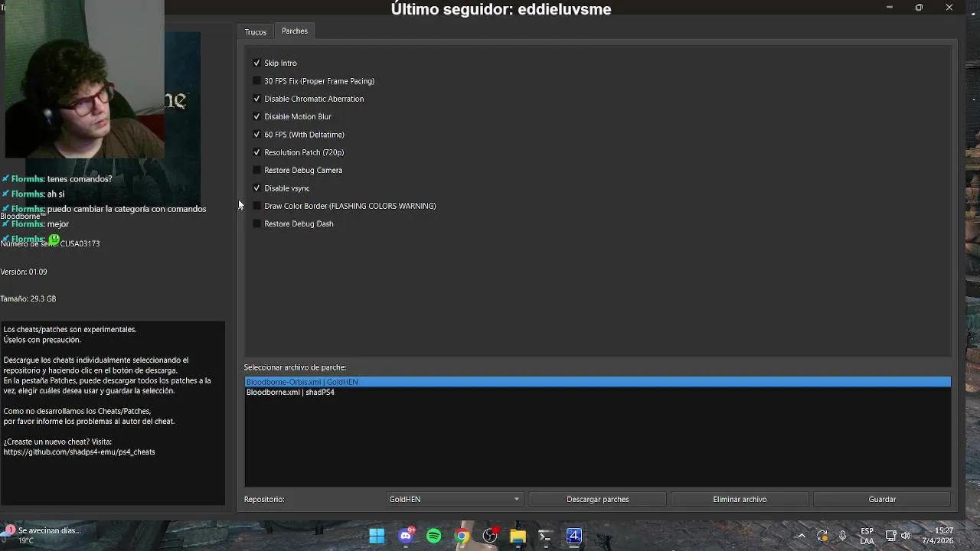Toggle 60 FPS (With Deltatime) checkbox
Viewport: 980px width, 551px height.
pos(256,134)
